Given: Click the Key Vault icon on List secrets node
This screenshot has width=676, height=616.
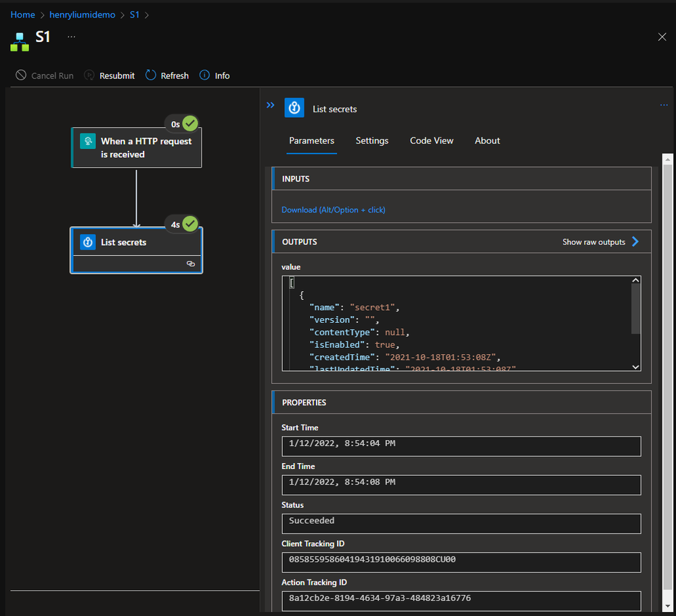Looking at the screenshot, I should [x=87, y=242].
